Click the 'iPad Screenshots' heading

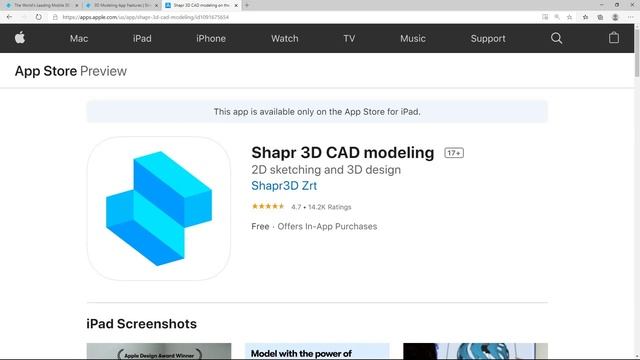coord(142,324)
